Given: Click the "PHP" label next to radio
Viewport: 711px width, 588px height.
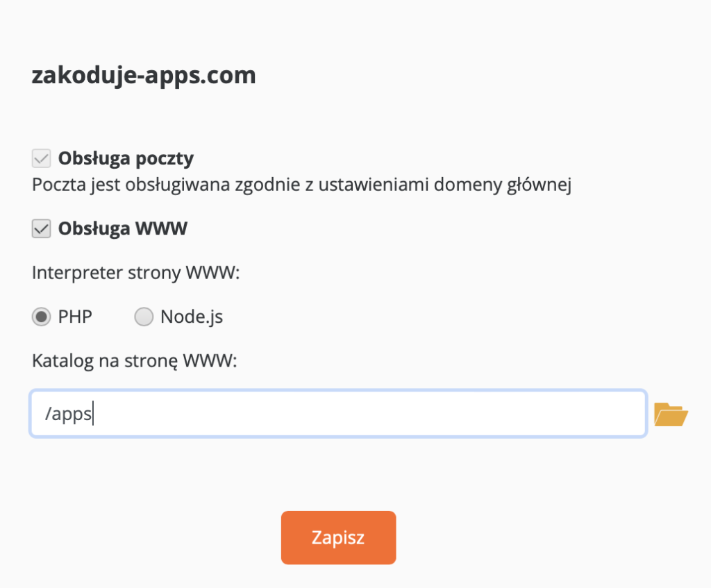Looking at the screenshot, I should click(75, 317).
